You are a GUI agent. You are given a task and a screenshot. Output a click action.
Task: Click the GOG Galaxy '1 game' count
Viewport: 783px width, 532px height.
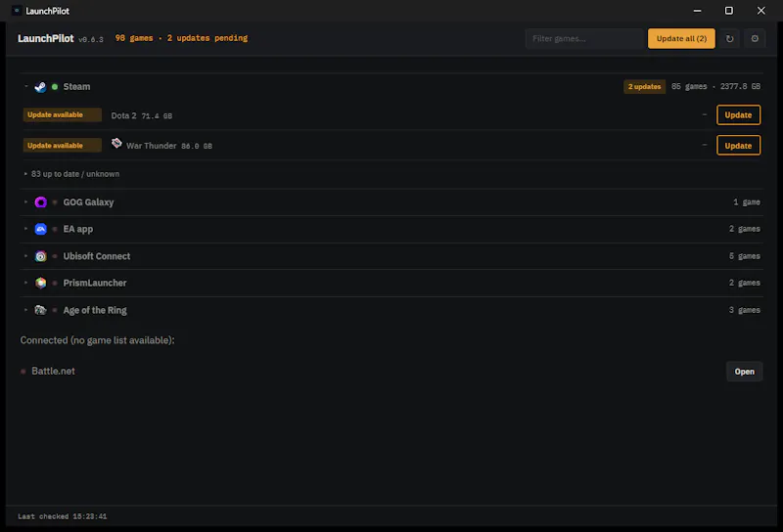coord(747,202)
